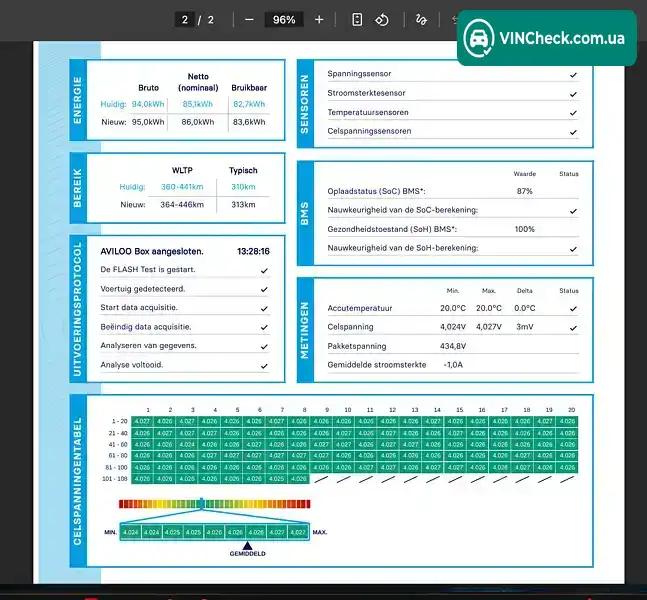Click the 87% SoC value
Image resolution: width=647 pixels, height=600 pixels.
tap(524, 191)
